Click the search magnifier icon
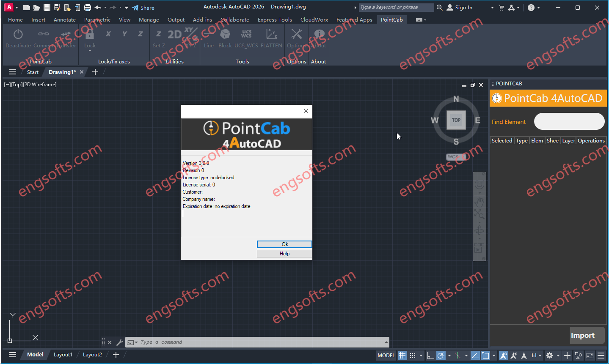 click(x=440, y=8)
